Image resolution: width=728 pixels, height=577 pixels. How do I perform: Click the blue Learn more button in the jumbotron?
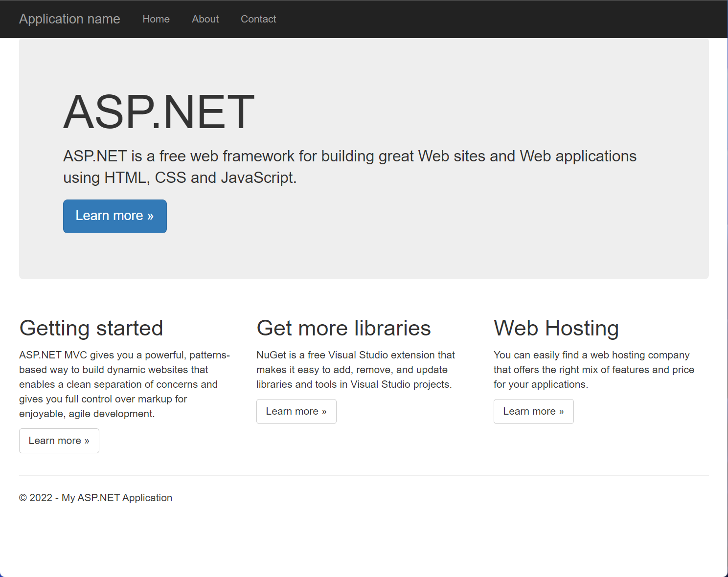point(114,216)
